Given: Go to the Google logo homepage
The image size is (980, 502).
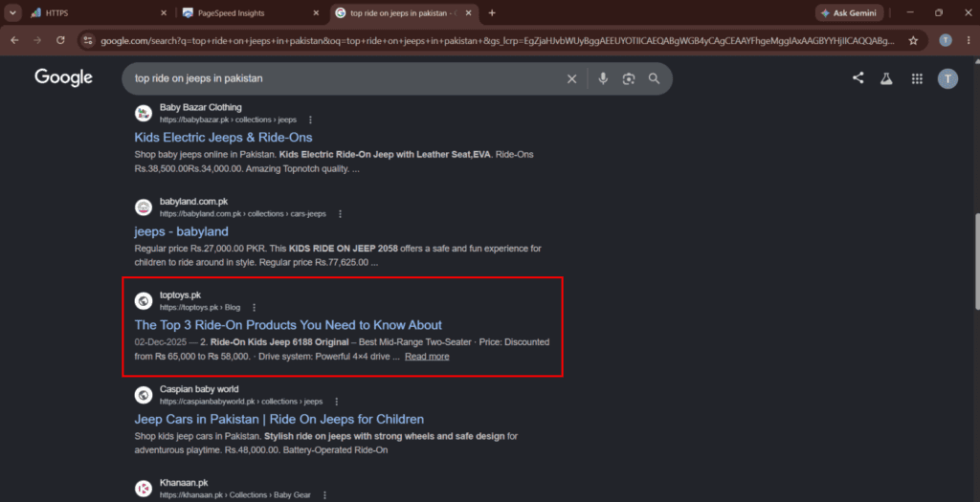Looking at the screenshot, I should coord(63,77).
